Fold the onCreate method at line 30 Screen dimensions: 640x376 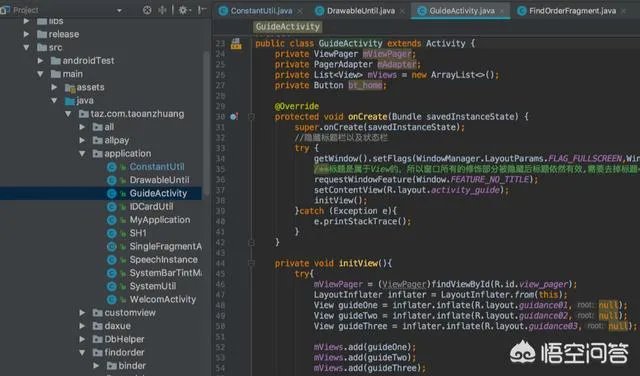[251, 117]
